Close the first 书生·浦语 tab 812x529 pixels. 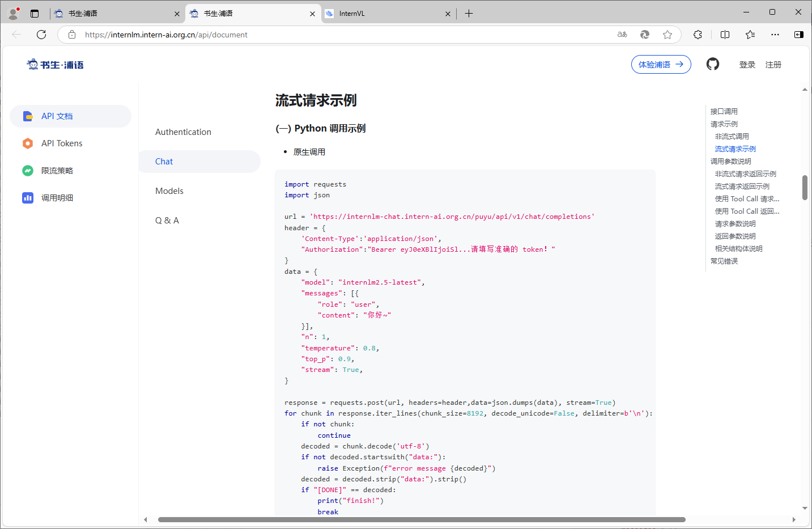coord(177,14)
